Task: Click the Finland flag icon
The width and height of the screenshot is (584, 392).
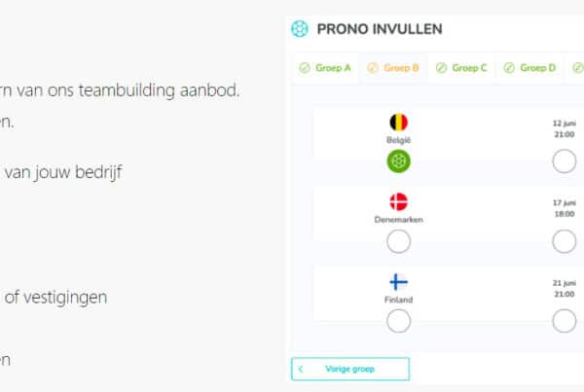Action: (399, 282)
